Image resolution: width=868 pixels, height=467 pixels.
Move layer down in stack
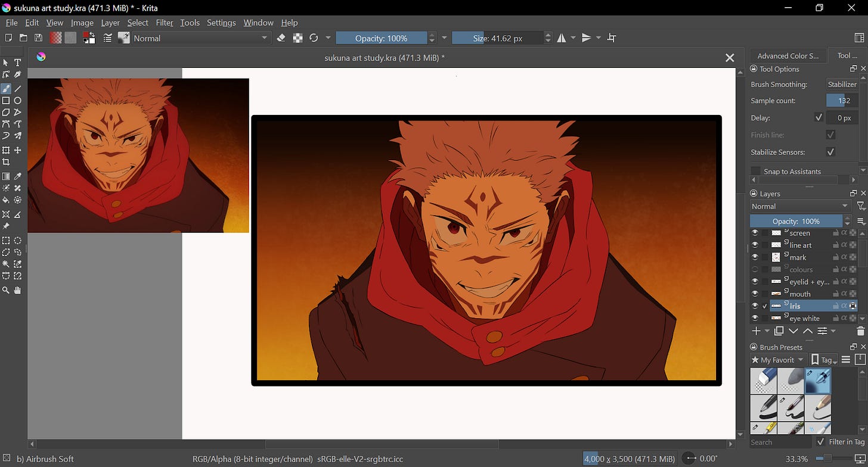[x=793, y=331]
